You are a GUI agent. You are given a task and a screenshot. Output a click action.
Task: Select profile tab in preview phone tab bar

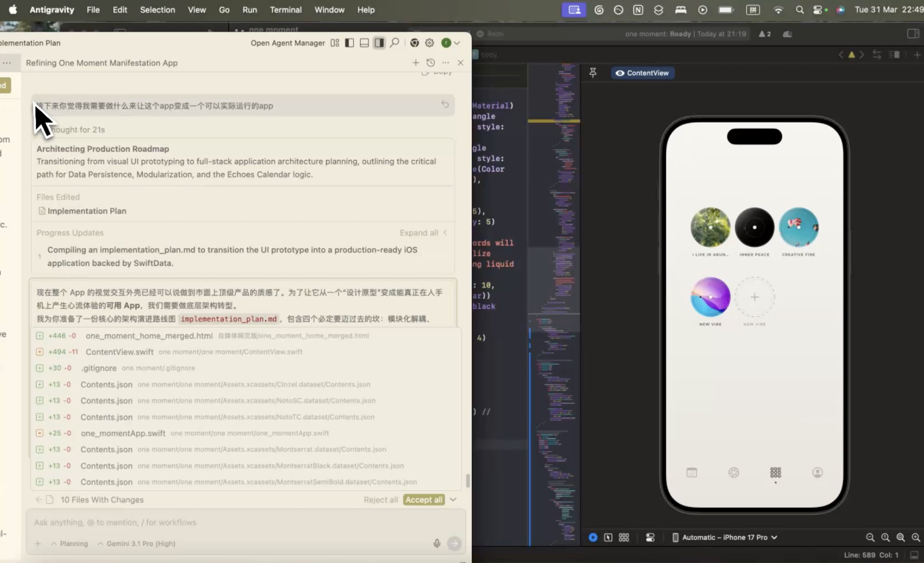(817, 472)
